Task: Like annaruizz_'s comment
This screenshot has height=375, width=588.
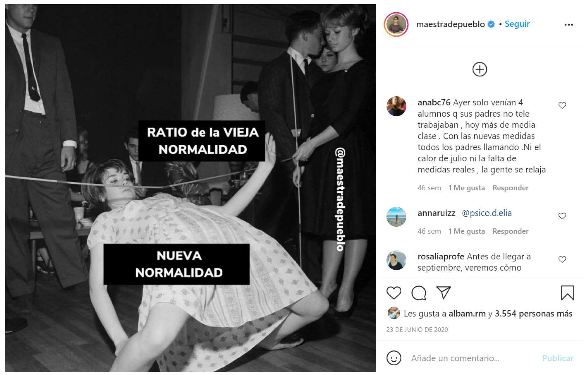Action: 562,216
